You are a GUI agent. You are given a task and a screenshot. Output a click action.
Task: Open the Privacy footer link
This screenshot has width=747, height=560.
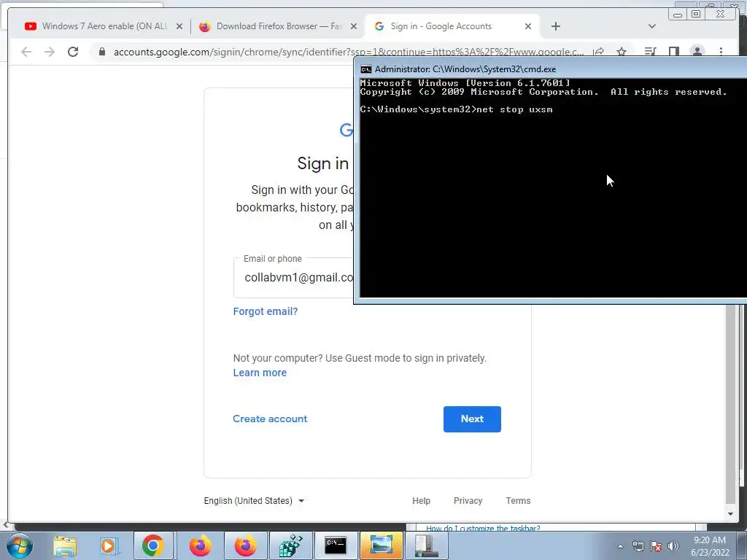point(468,500)
